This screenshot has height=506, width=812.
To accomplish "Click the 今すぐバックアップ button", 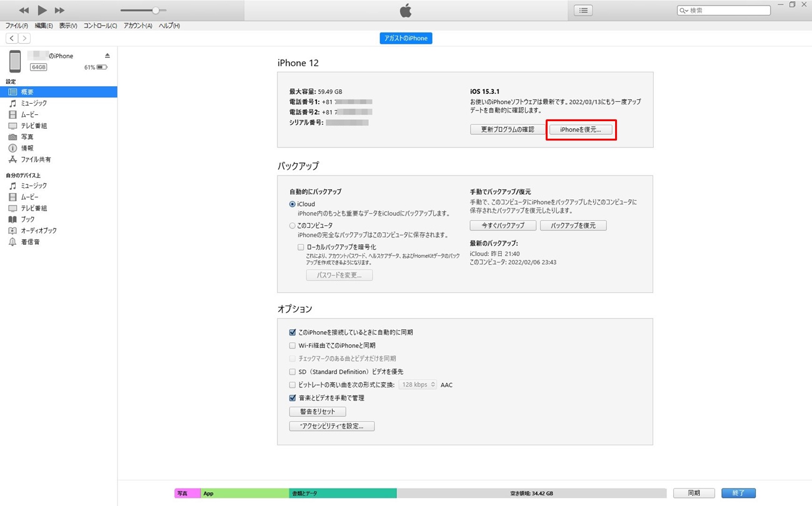I will click(x=503, y=226).
